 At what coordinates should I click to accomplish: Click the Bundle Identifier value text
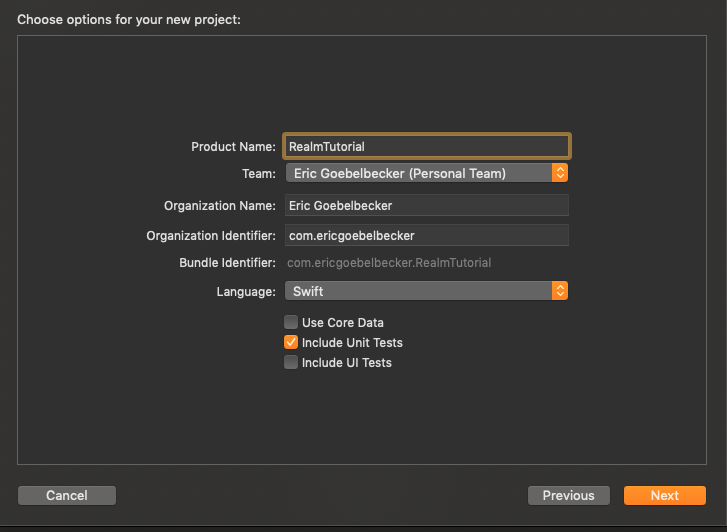click(389, 263)
